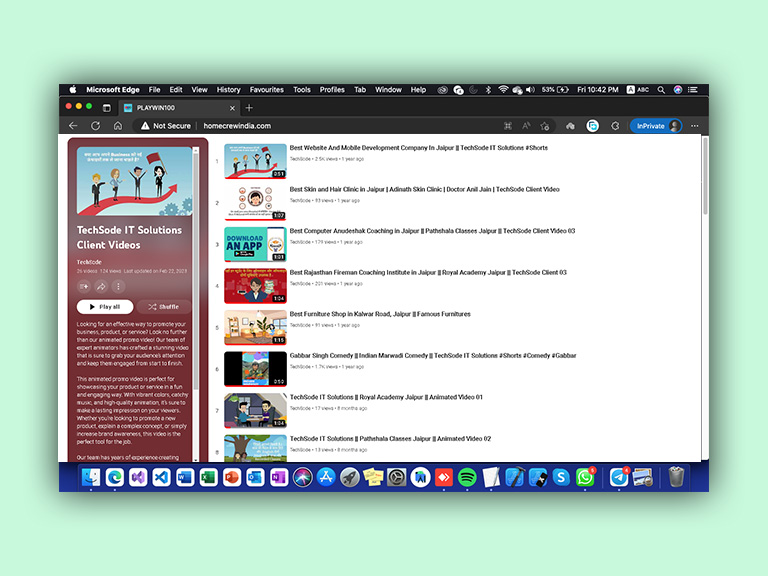Open the Edit menu
Viewport: 768px width, 576px height.
[176, 90]
